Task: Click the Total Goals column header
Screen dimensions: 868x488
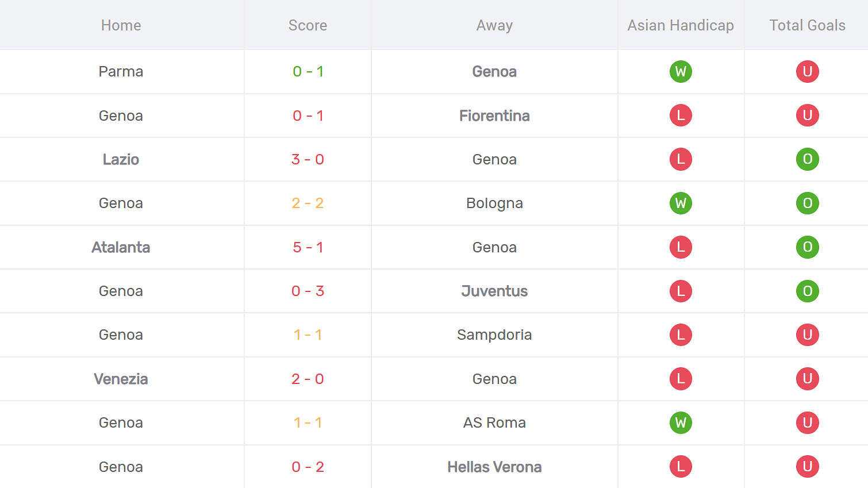Action: [x=807, y=25]
